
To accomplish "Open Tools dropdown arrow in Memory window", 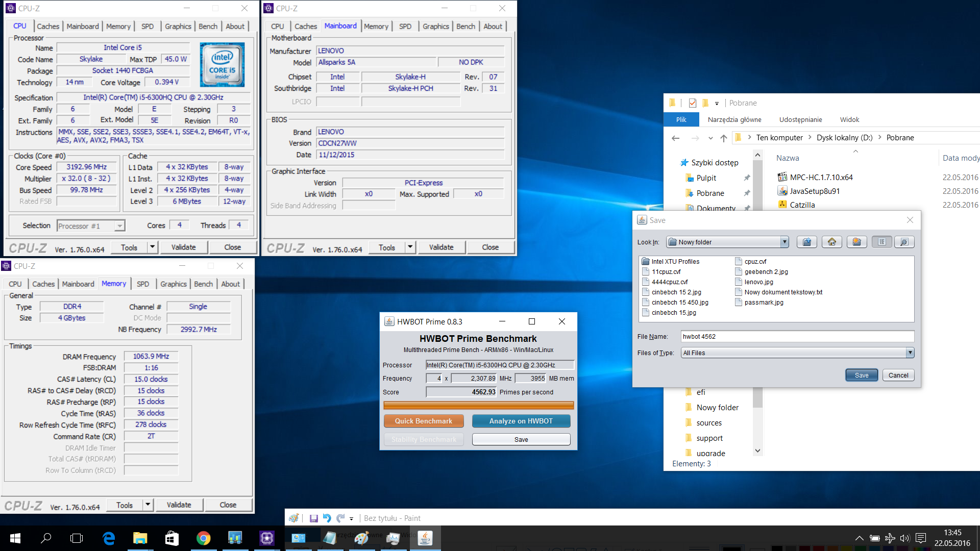I will [148, 505].
